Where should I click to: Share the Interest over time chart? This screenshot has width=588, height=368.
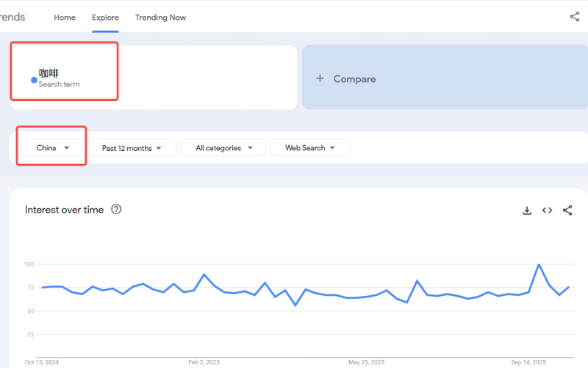coord(567,210)
